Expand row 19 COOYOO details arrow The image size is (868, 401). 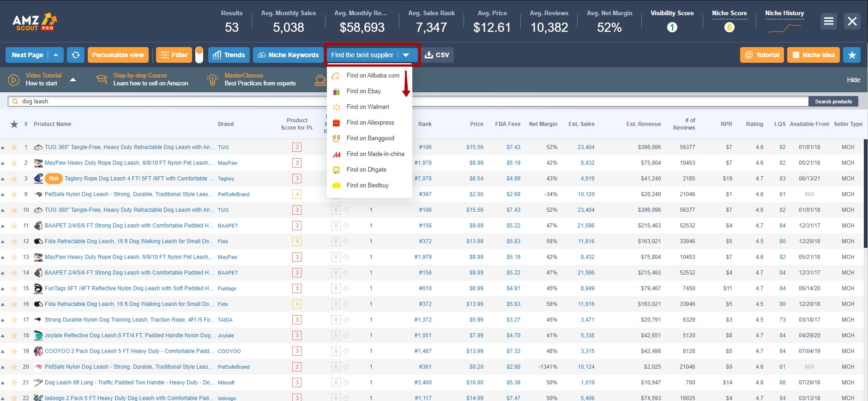[3, 352]
